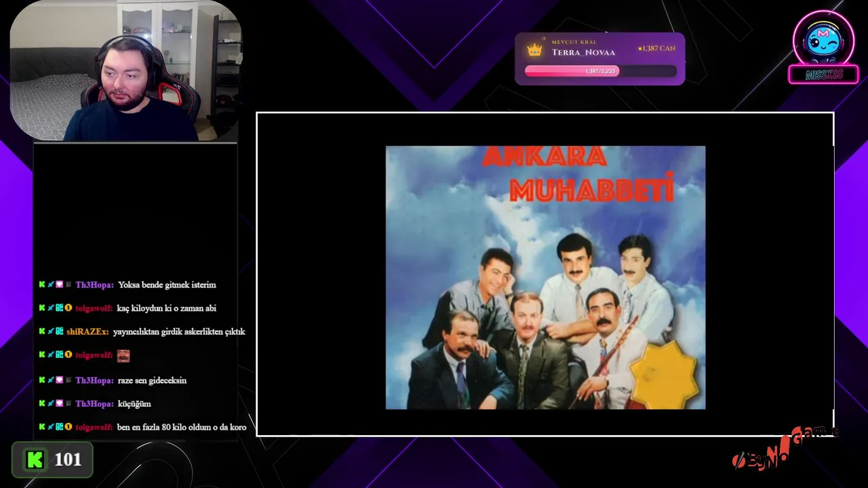Click the yellow number 1 badge in the 'kaç kiloydun' row
The height and width of the screenshot is (488, 868).
coord(68,308)
